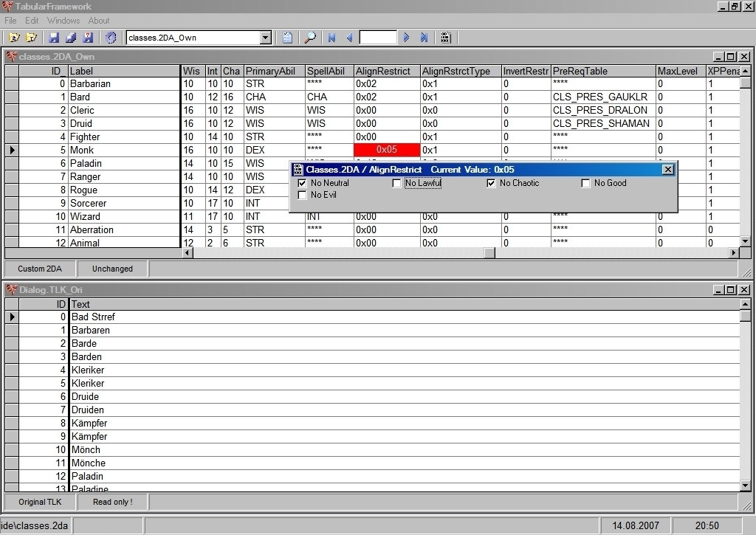Go to next record arrow icon
The height and width of the screenshot is (535, 756).
coord(406,38)
